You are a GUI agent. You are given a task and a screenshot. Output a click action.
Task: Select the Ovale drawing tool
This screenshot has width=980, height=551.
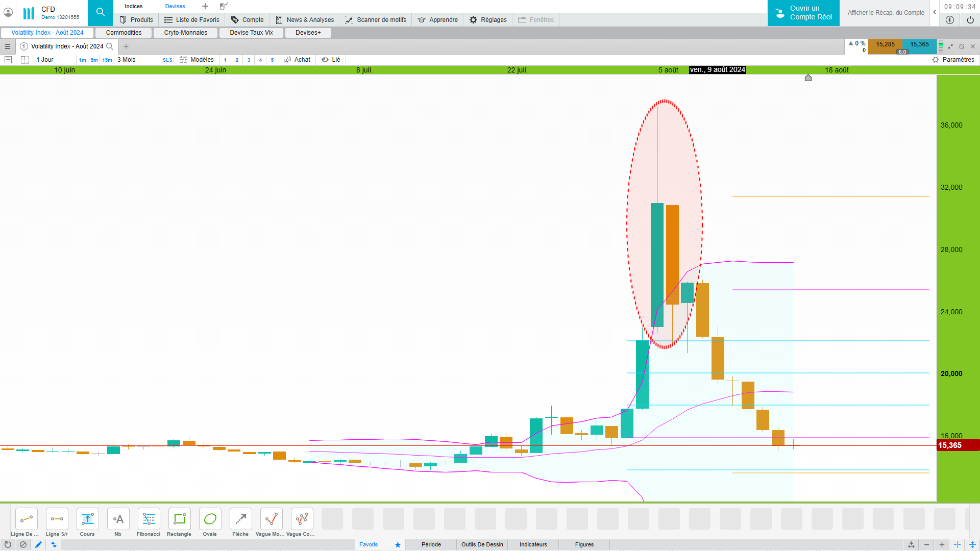point(210,519)
